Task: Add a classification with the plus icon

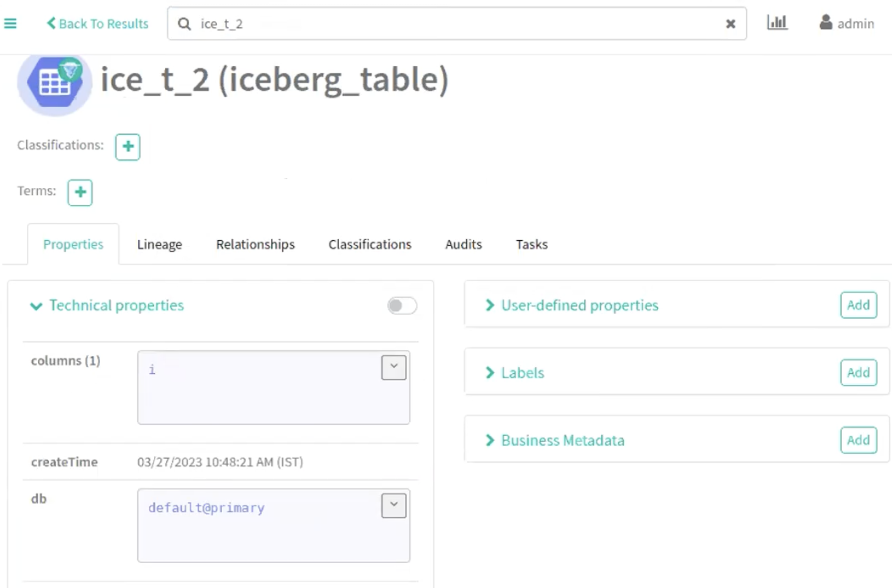Action: pos(128,147)
